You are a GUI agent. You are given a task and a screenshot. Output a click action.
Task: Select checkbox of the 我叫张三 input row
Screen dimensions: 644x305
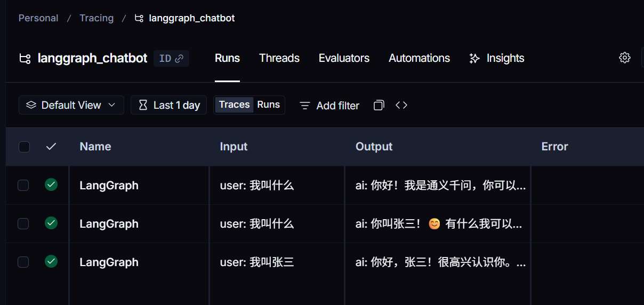[x=23, y=262]
